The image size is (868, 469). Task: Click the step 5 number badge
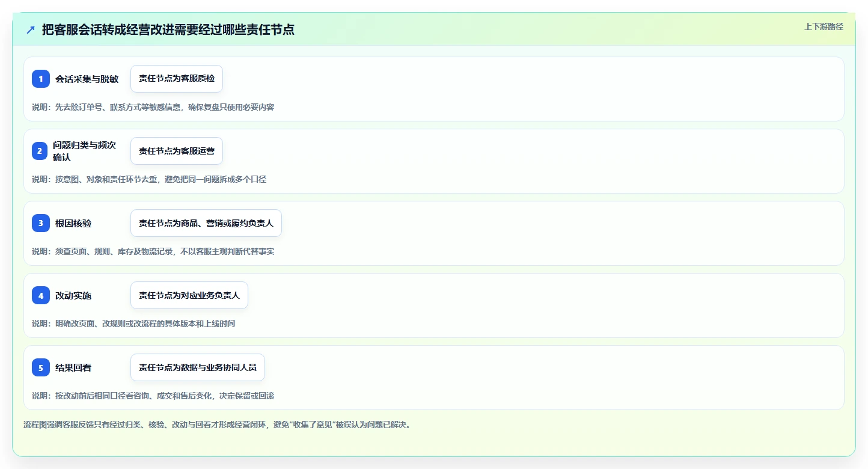(x=41, y=367)
